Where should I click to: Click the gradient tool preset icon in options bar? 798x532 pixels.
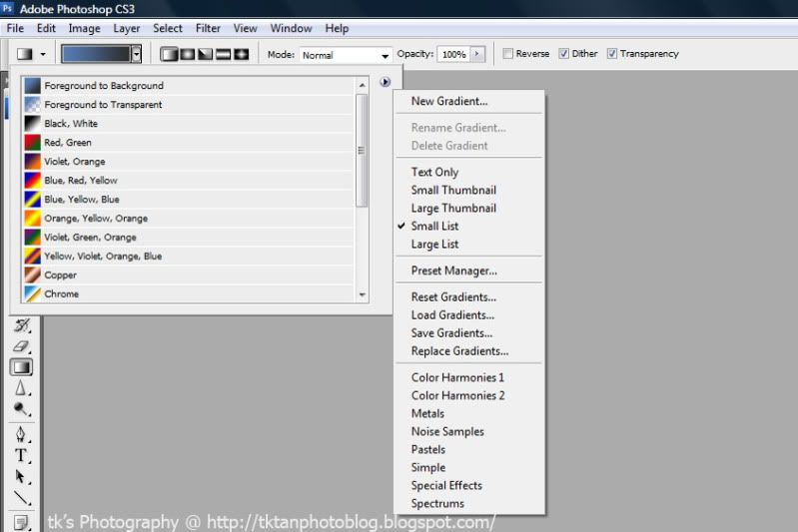(24, 54)
